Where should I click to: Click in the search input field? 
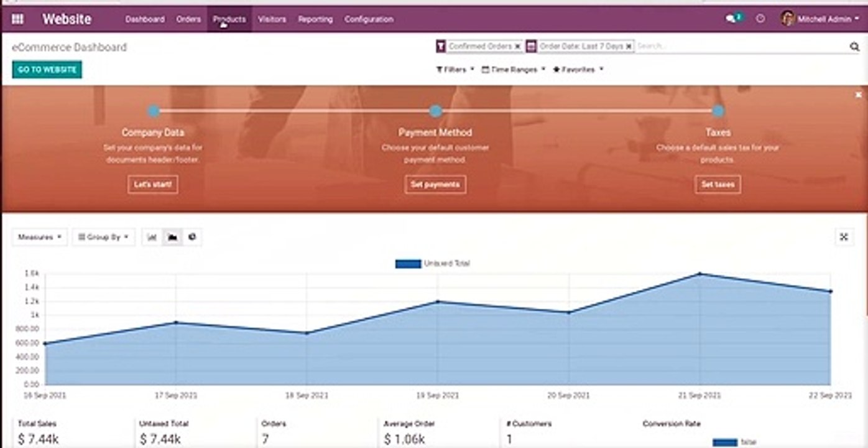point(742,46)
